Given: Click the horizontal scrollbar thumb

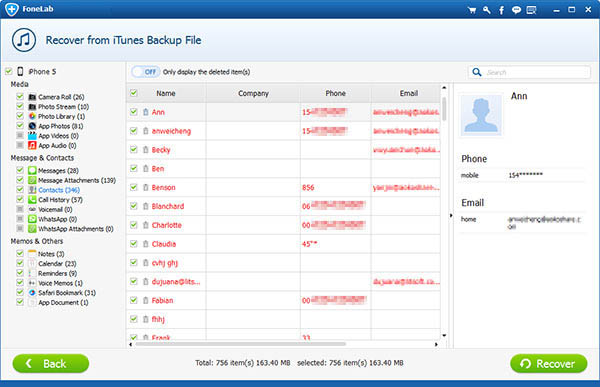Looking at the screenshot, I should click(240, 344).
